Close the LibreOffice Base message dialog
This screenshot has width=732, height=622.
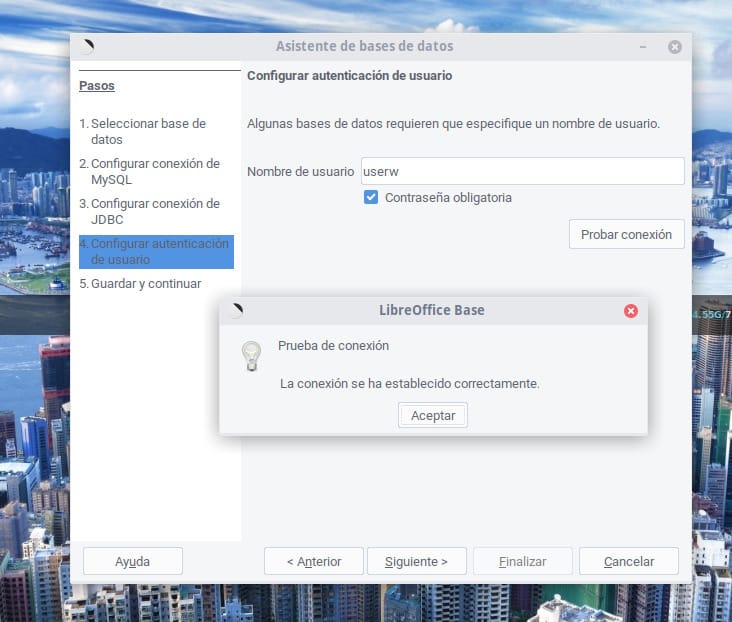click(x=631, y=311)
